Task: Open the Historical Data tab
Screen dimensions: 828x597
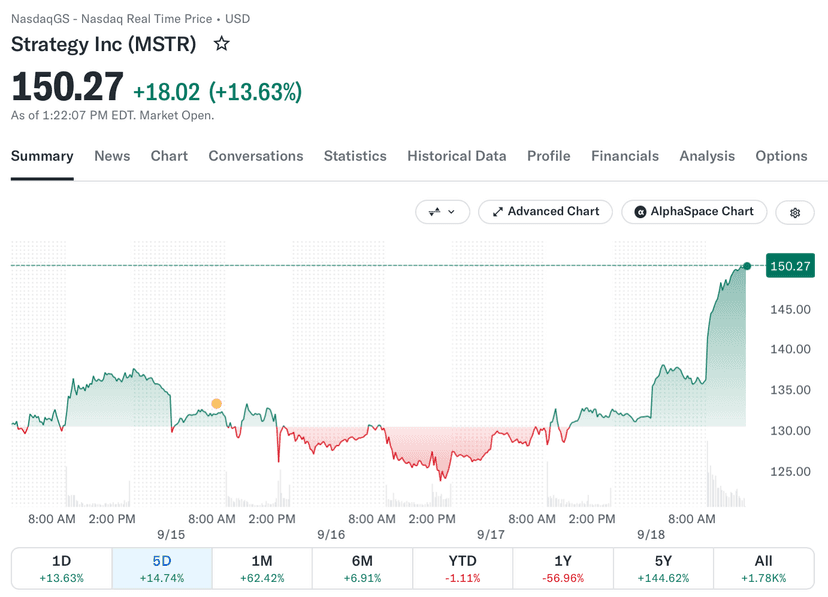Action: (x=457, y=156)
